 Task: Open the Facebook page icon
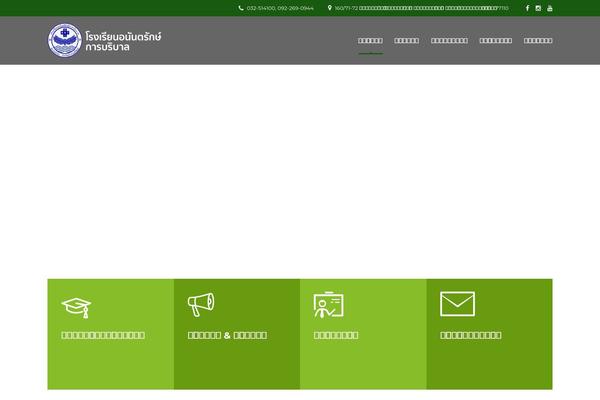(x=527, y=8)
